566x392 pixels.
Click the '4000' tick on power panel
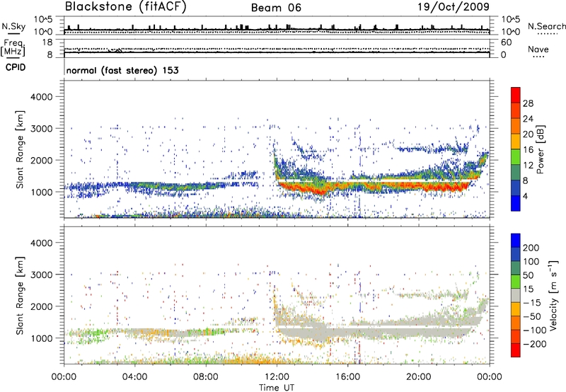click(x=41, y=97)
